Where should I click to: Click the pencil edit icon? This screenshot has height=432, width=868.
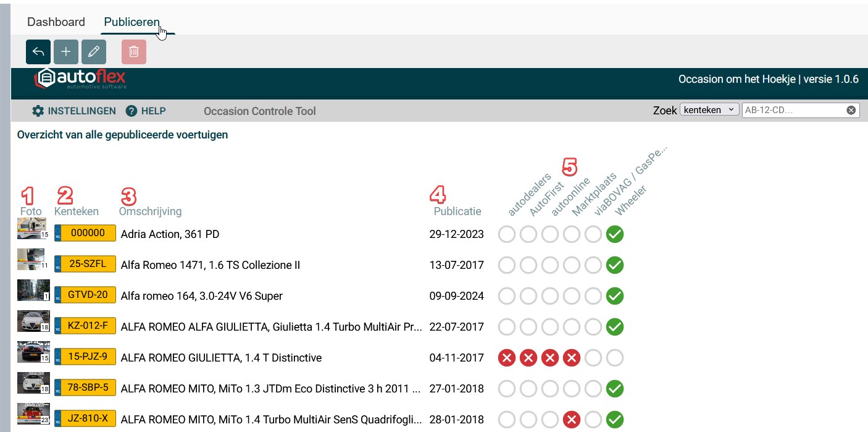pyautogui.click(x=94, y=53)
